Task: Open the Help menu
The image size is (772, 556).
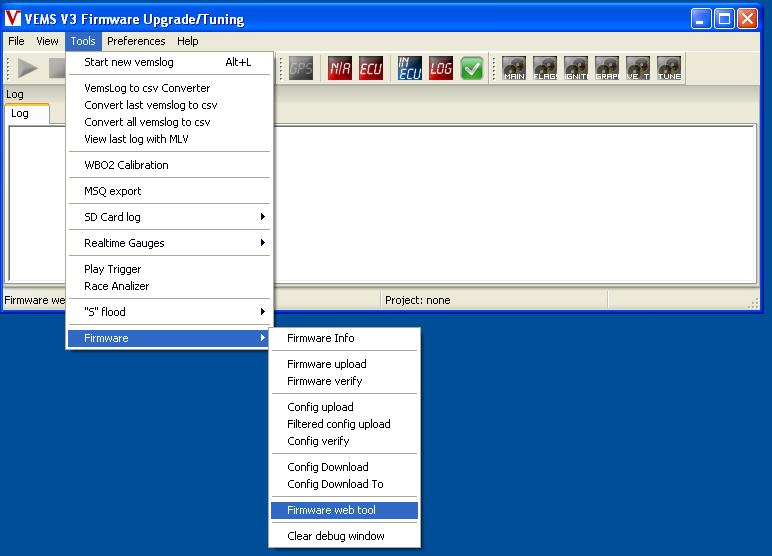Action: (188, 41)
